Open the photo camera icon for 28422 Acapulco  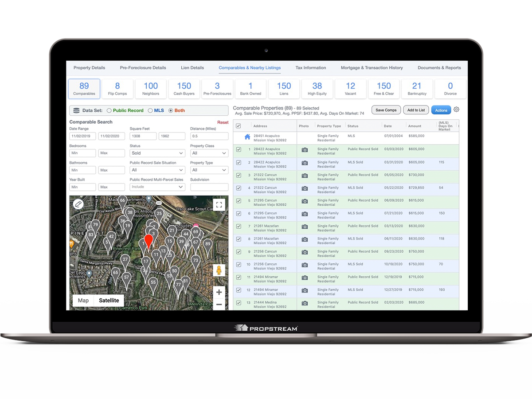[304, 150]
